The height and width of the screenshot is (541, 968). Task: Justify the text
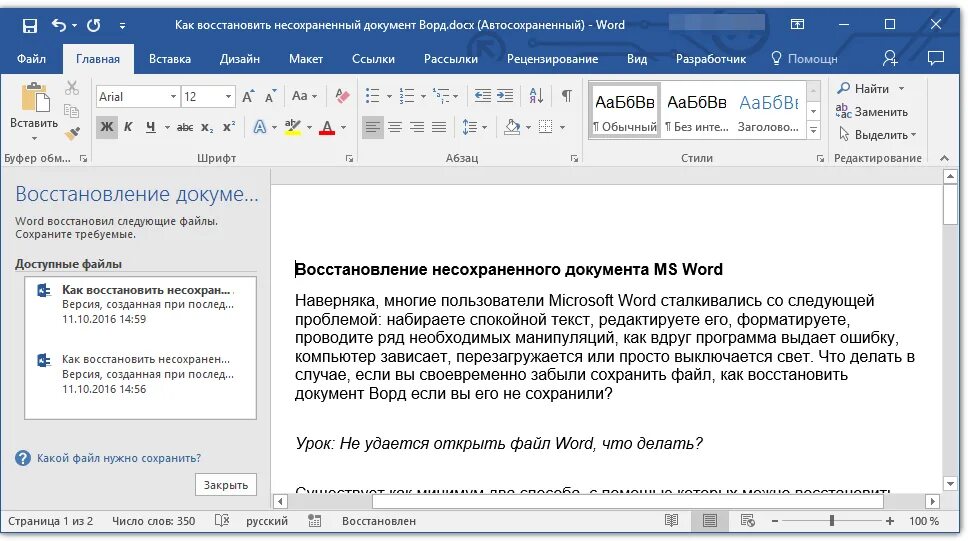(439, 127)
